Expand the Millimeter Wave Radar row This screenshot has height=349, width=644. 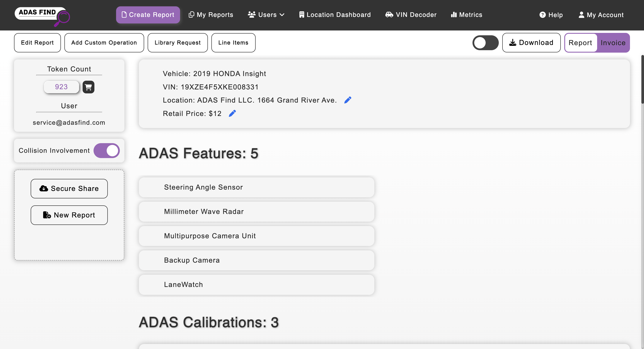[257, 212]
